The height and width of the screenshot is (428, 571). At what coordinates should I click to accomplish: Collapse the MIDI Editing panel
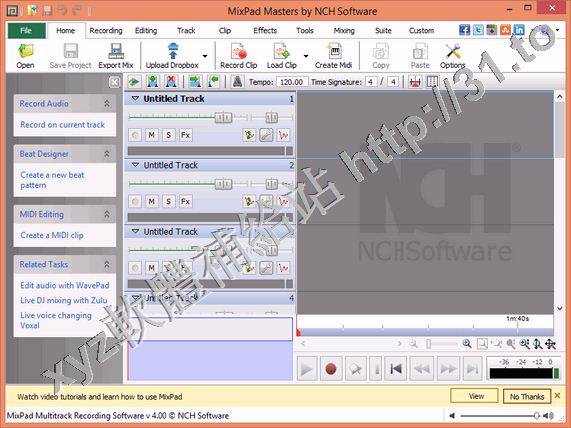point(107,214)
